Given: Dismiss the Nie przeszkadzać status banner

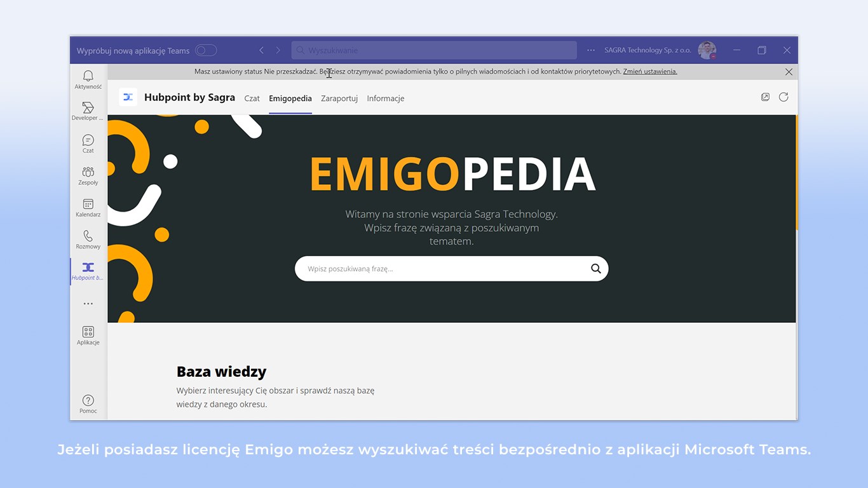Looking at the screenshot, I should (789, 72).
